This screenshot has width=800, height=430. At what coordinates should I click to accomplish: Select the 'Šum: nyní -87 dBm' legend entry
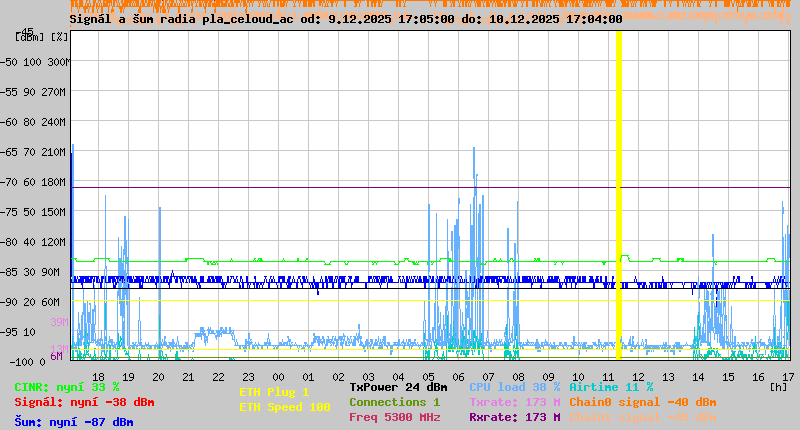[74, 422]
